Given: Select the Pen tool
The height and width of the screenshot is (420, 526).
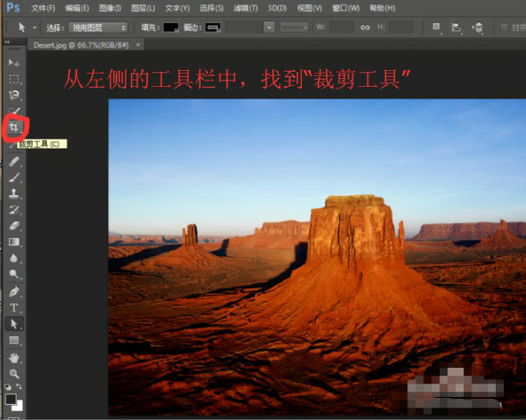Looking at the screenshot, I should 14,292.
